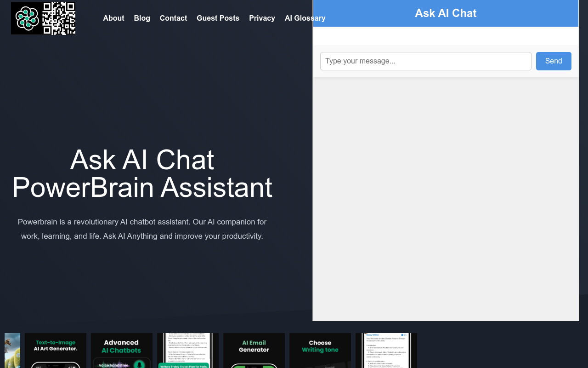The height and width of the screenshot is (368, 588).
Task: Open the Guest Posts page
Action: point(218,18)
